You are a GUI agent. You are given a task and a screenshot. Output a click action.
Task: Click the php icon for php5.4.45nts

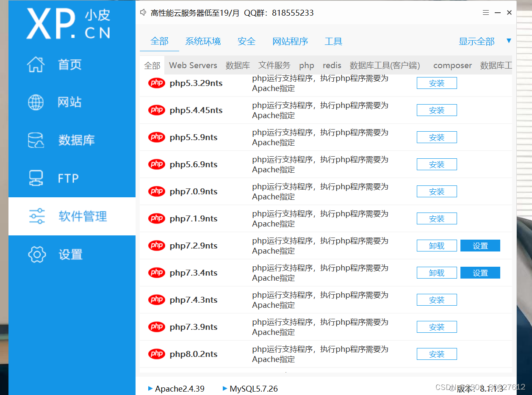pyautogui.click(x=157, y=110)
